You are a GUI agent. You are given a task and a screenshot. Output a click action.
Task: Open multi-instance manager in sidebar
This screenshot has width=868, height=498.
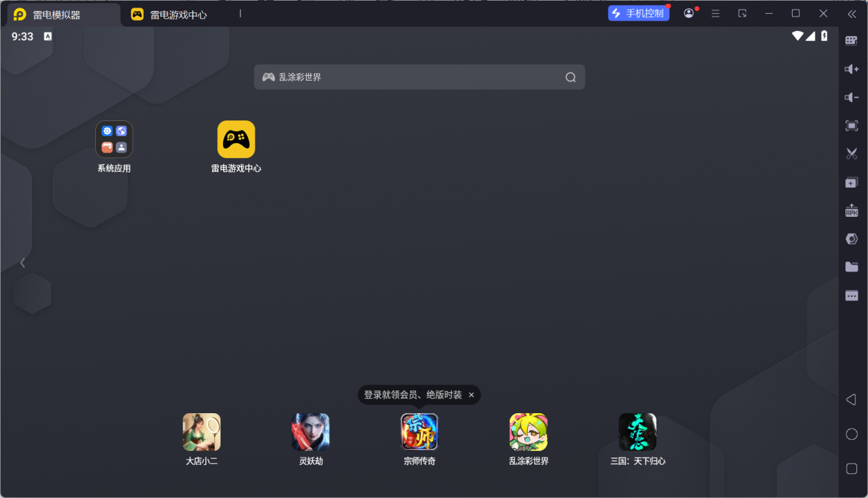click(x=852, y=183)
